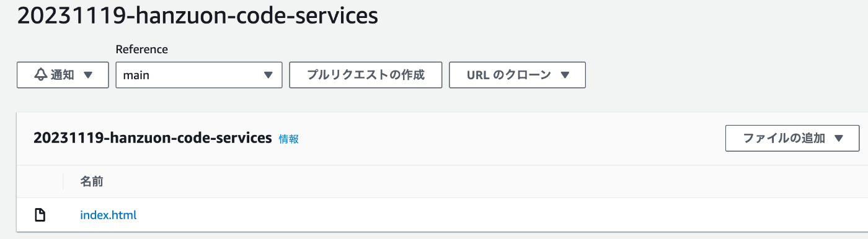Click the repository name heading beside 情報
Viewport: 868px width, 239px height.
(153, 138)
